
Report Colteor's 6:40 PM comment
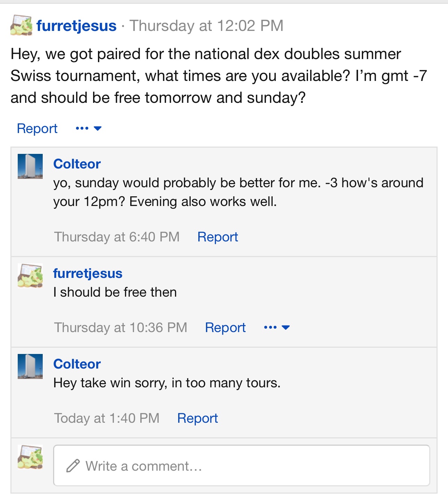(218, 237)
